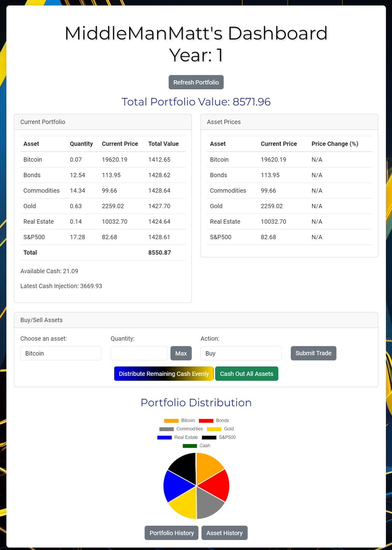Submit the trade

point(314,353)
